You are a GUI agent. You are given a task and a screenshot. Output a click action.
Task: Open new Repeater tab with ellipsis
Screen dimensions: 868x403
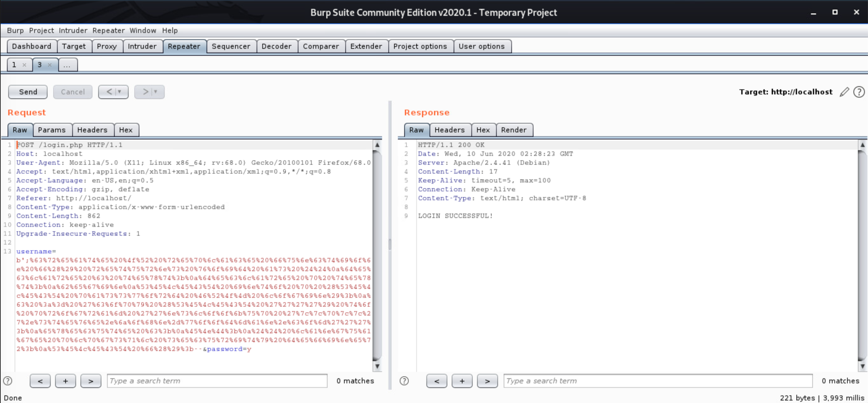(x=67, y=65)
